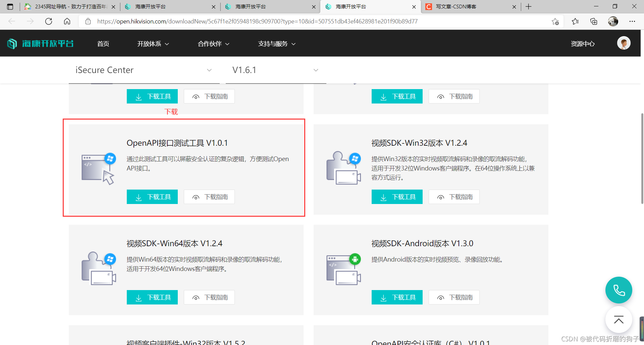Open the iSecure Center product dropdown
The height and width of the screenshot is (345, 644).
tap(144, 70)
